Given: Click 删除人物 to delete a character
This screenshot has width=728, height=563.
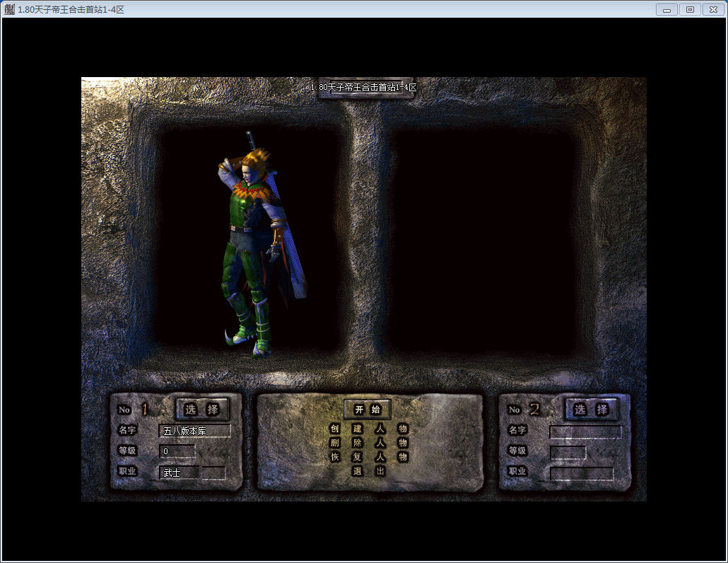Looking at the screenshot, I should click(x=368, y=443).
